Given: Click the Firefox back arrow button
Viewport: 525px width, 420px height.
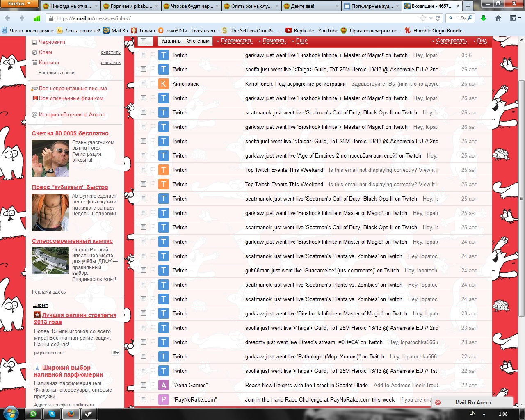Looking at the screenshot, I should 8,18.
